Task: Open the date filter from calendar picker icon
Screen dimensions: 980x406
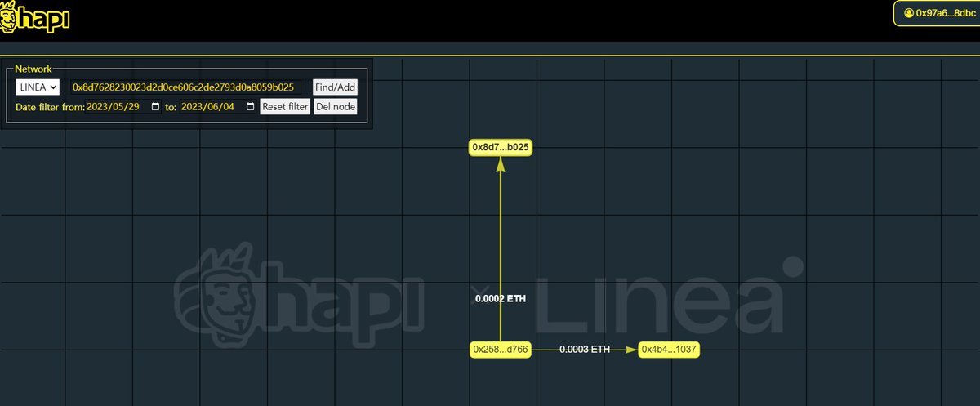Action: click(x=155, y=107)
